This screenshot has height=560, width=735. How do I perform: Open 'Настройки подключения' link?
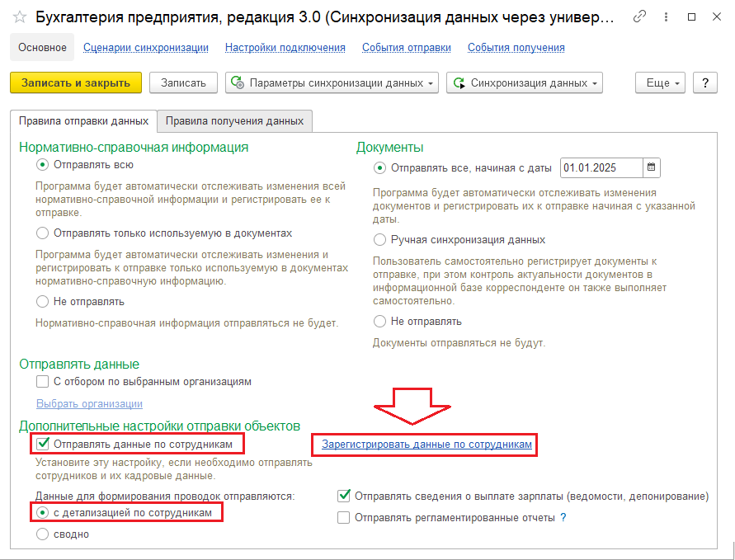point(285,48)
